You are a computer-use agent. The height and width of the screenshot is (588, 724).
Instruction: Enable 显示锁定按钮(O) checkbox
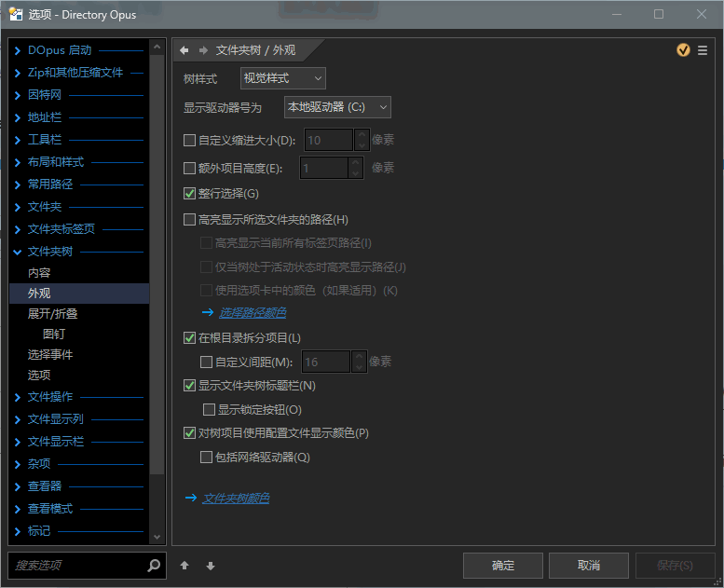point(209,409)
